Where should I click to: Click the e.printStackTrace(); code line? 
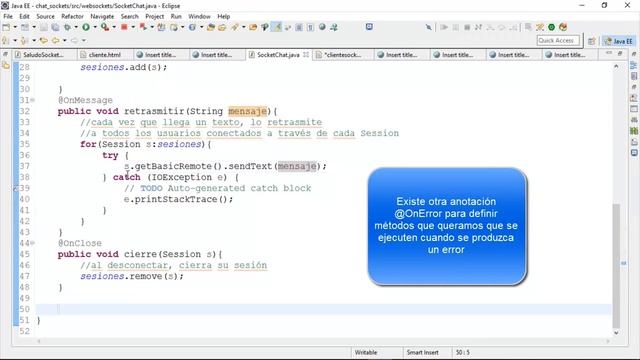point(178,199)
